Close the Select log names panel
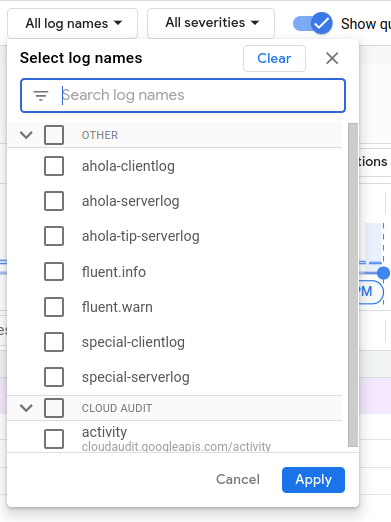Screen dimensions: 391x522 pyautogui.click(x=332, y=58)
